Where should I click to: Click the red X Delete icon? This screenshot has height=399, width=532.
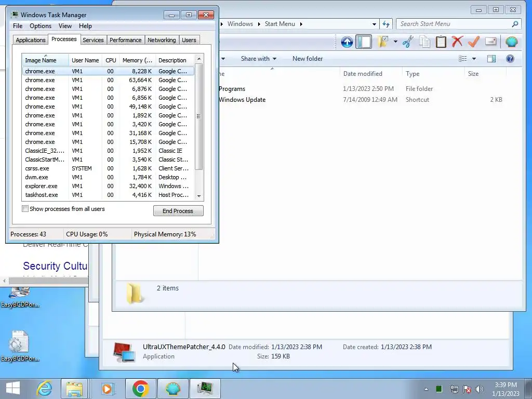[x=457, y=42]
